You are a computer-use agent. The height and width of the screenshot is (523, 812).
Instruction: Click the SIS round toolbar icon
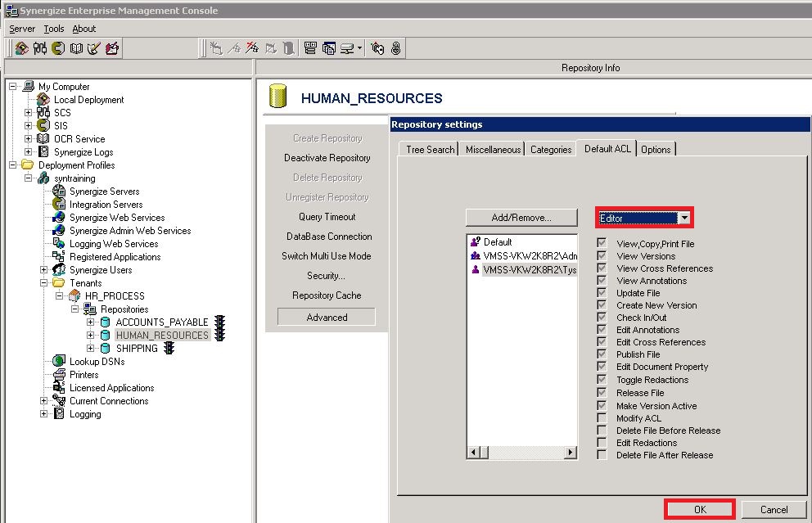coord(58,48)
